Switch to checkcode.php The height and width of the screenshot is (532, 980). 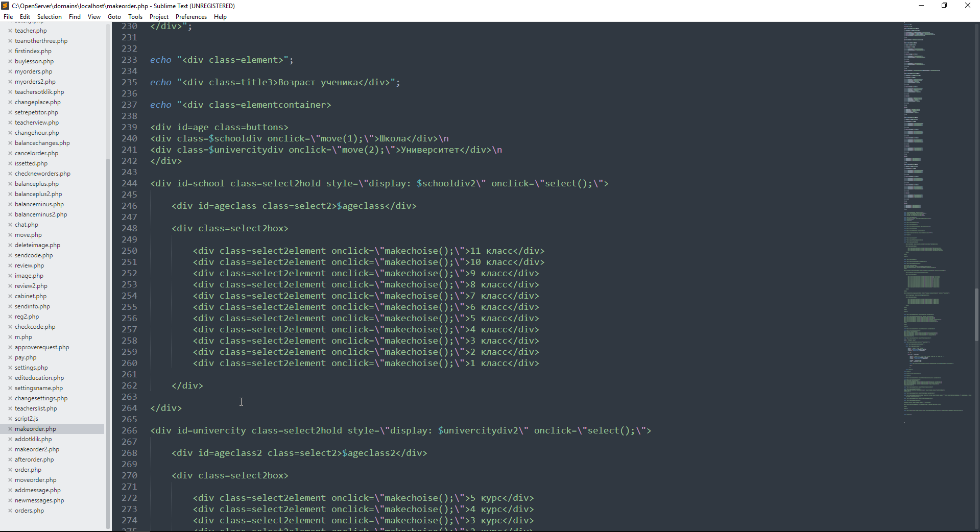click(35, 327)
